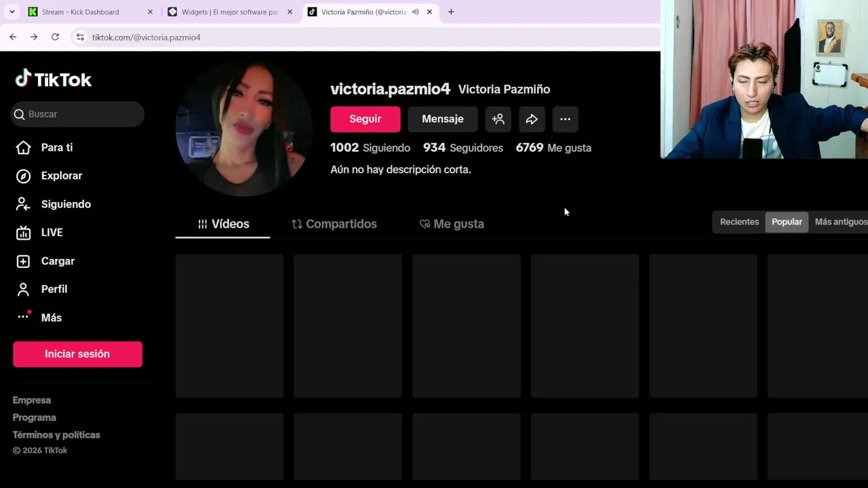868x488 pixels.
Task: Click the Mensaje button
Action: [443, 119]
